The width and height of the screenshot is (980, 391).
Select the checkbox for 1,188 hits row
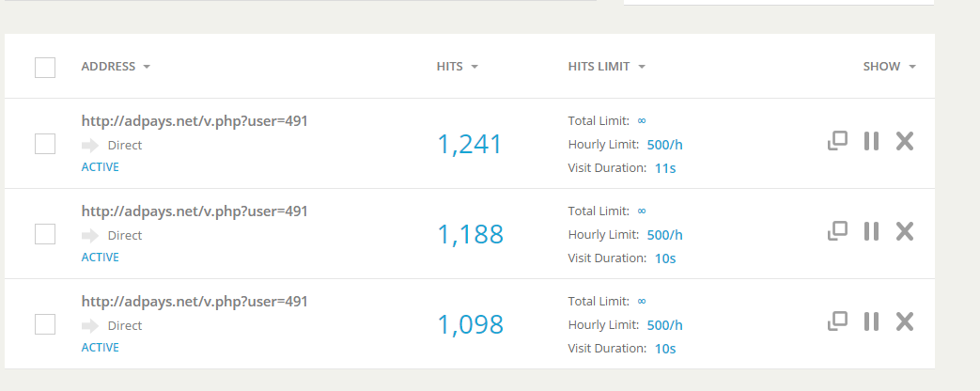pos(45,234)
